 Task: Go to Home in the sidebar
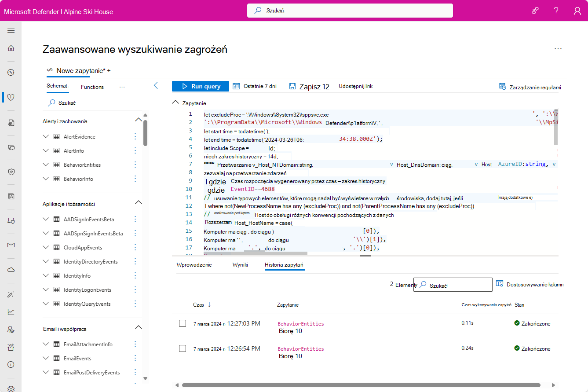(x=11, y=48)
